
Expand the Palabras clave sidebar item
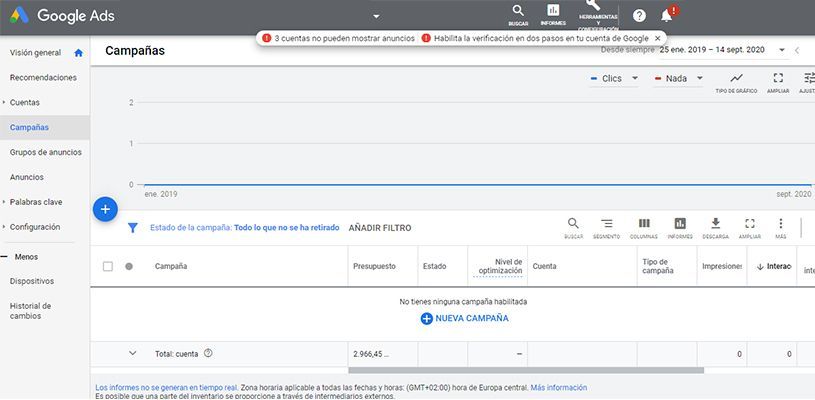4,202
